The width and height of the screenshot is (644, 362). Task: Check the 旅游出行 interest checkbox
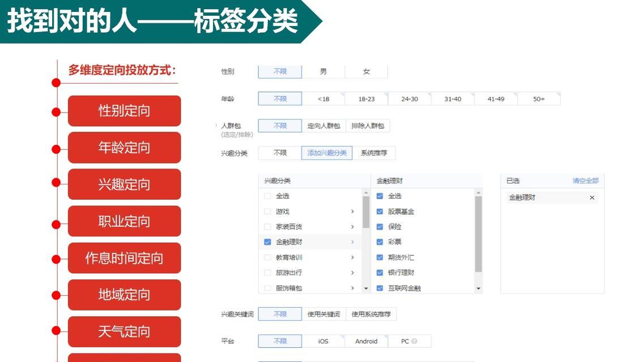pos(267,273)
